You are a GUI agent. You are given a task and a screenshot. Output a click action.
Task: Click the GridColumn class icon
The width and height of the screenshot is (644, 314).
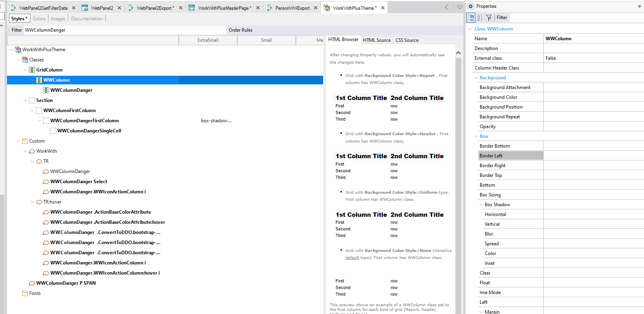tap(32, 70)
